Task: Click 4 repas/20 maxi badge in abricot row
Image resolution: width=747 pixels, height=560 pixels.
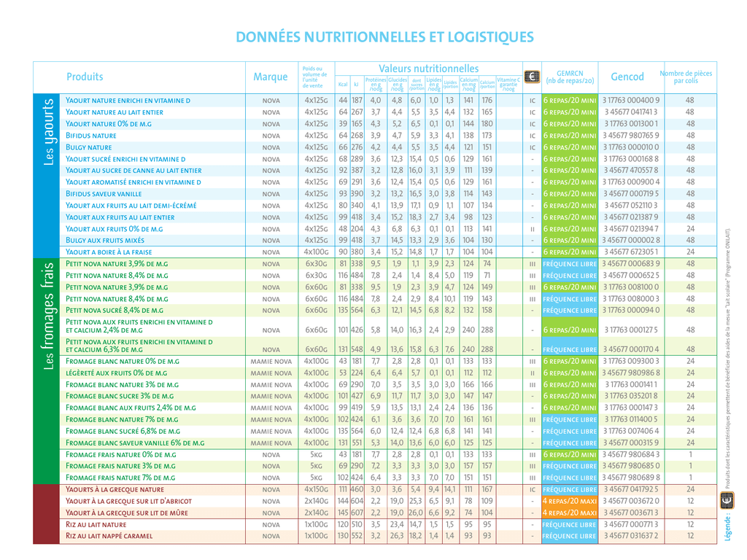Action: click(x=570, y=502)
